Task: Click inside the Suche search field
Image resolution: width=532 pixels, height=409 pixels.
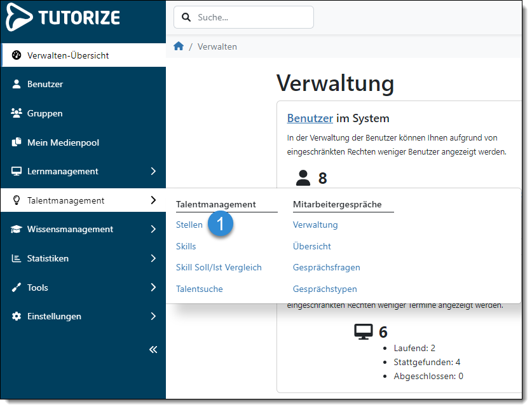Action: (248, 17)
